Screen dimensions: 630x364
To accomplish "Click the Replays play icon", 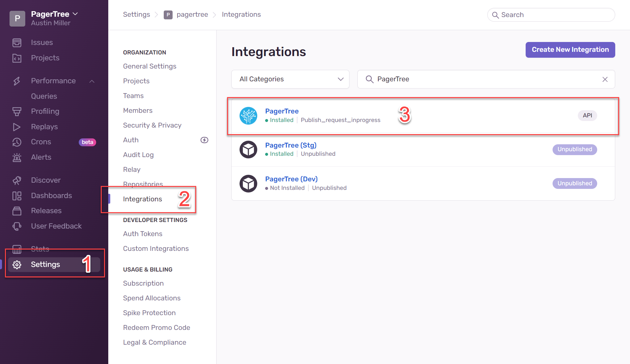I will coord(17,127).
